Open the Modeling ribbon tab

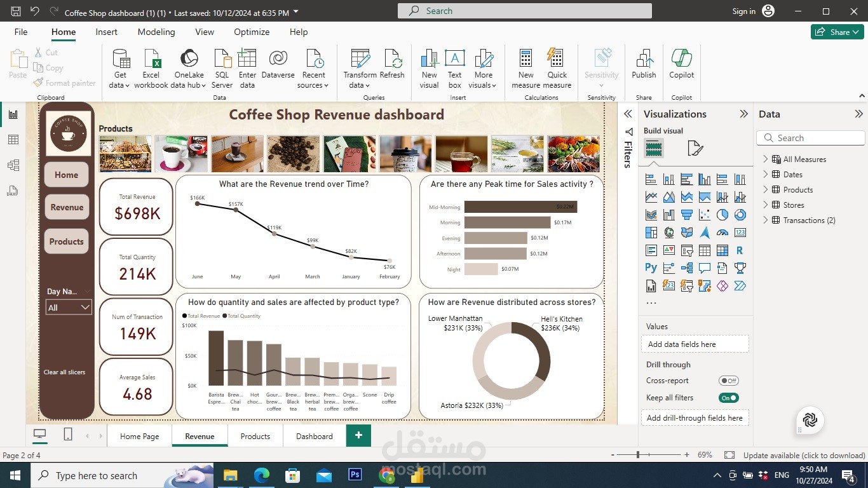pos(156,32)
